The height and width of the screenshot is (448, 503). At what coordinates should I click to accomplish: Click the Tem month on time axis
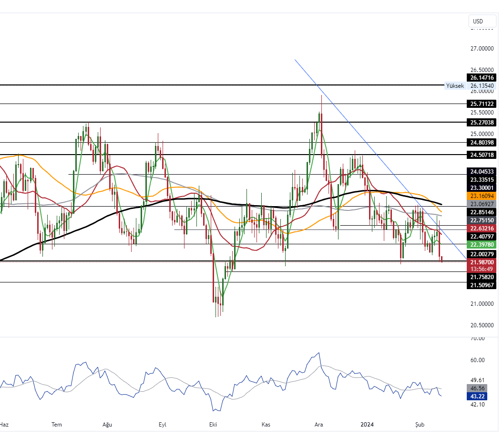[57, 424]
